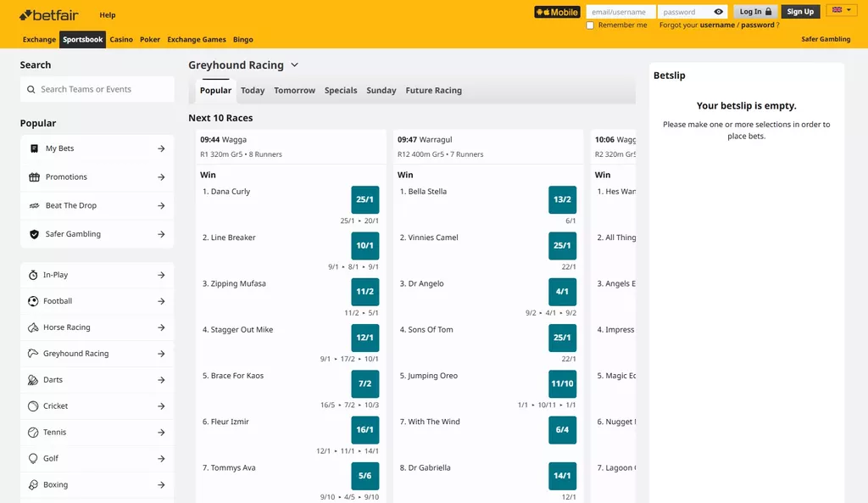
Task: Click the Darts icon
Action: tap(33, 380)
